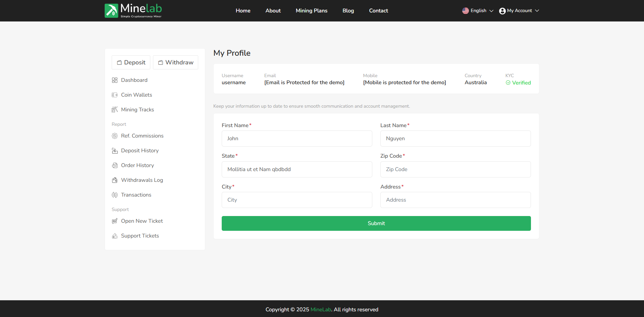Click the Withdrawals Log icon
Screen dimensions: 644x317
tap(115, 180)
